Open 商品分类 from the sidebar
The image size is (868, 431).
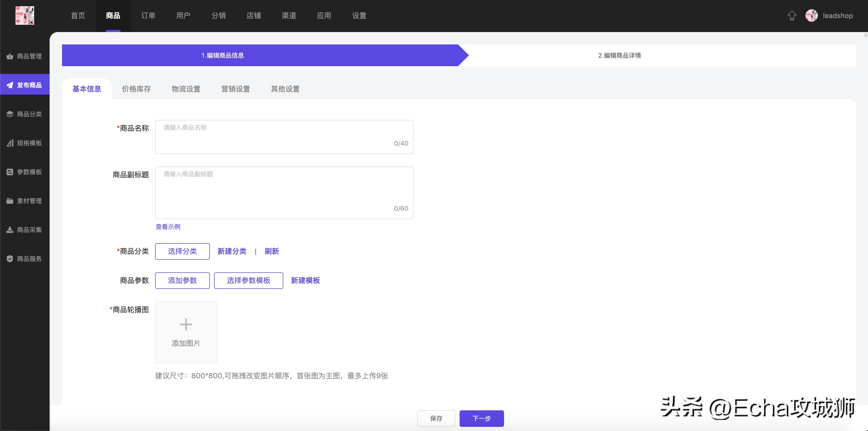point(10,114)
